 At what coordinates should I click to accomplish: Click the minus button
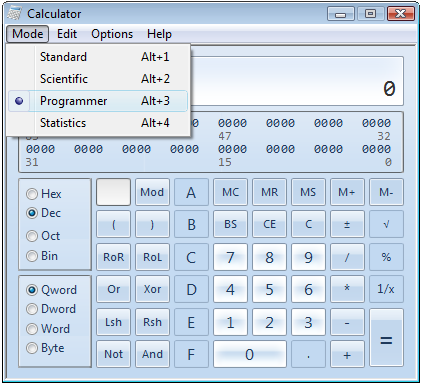click(347, 322)
